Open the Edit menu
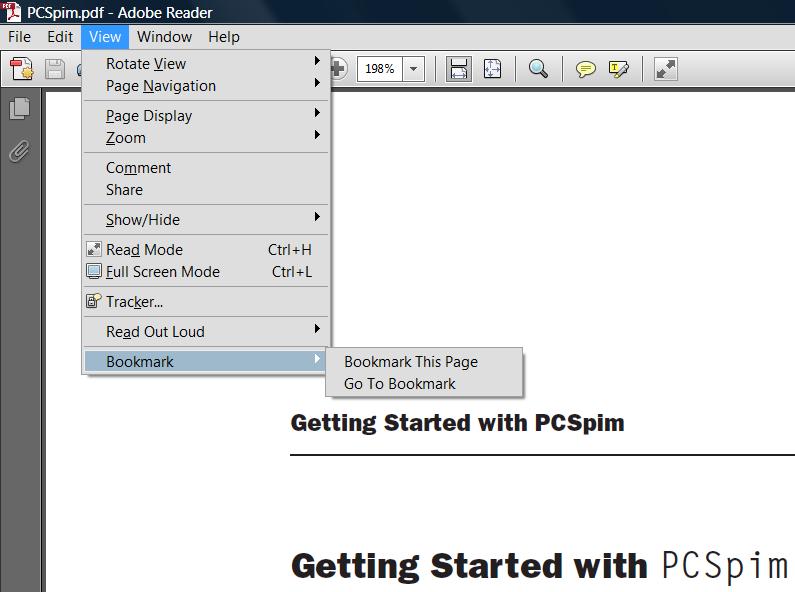 [60, 37]
